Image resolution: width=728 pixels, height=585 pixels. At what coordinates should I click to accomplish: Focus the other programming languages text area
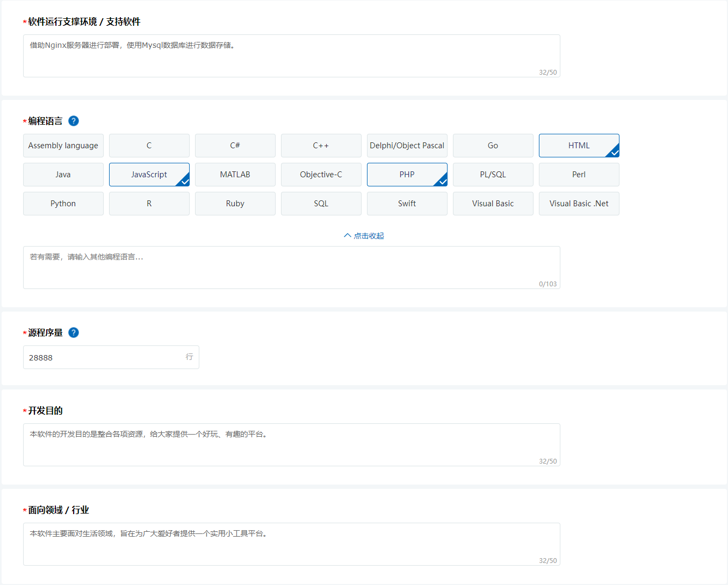pos(291,267)
